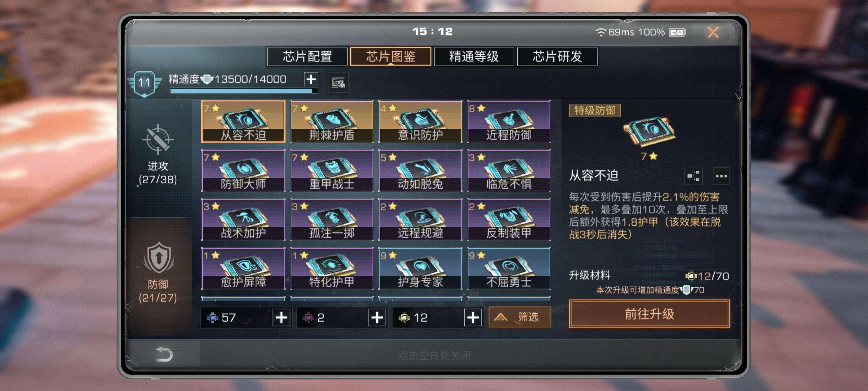Select the 近程防御 chip card
Screen dimensions: 868x391
(509, 121)
